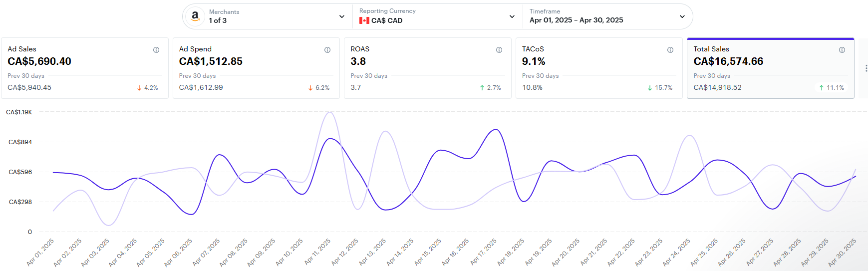Select the Ad Spend metric card
This screenshot has width=868, height=271.
click(256, 68)
